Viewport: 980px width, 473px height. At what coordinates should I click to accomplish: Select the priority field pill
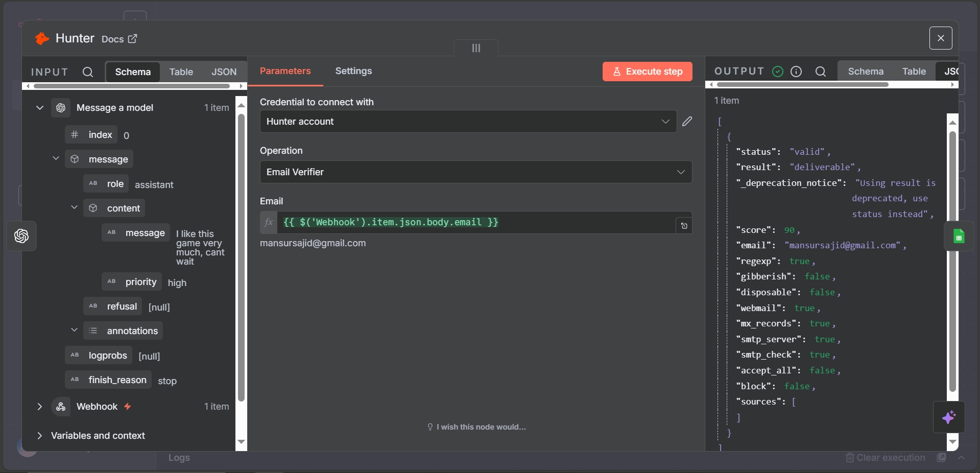132,282
